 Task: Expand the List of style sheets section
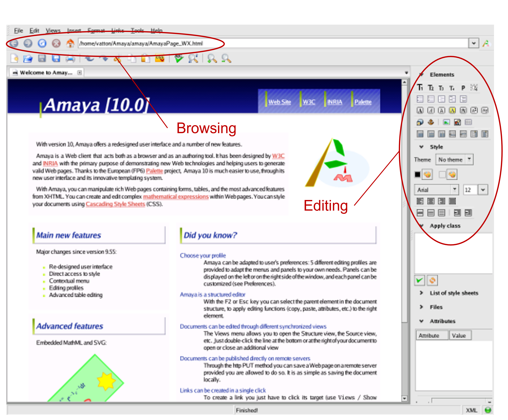tap(421, 293)
